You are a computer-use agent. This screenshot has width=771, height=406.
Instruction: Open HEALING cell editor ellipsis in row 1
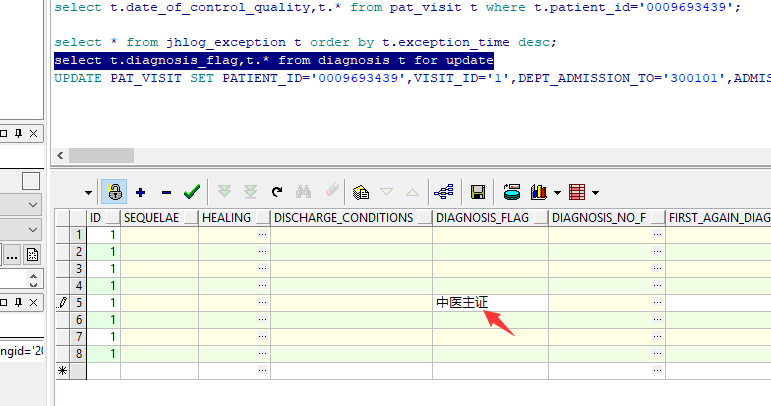[x=263, y=234]
